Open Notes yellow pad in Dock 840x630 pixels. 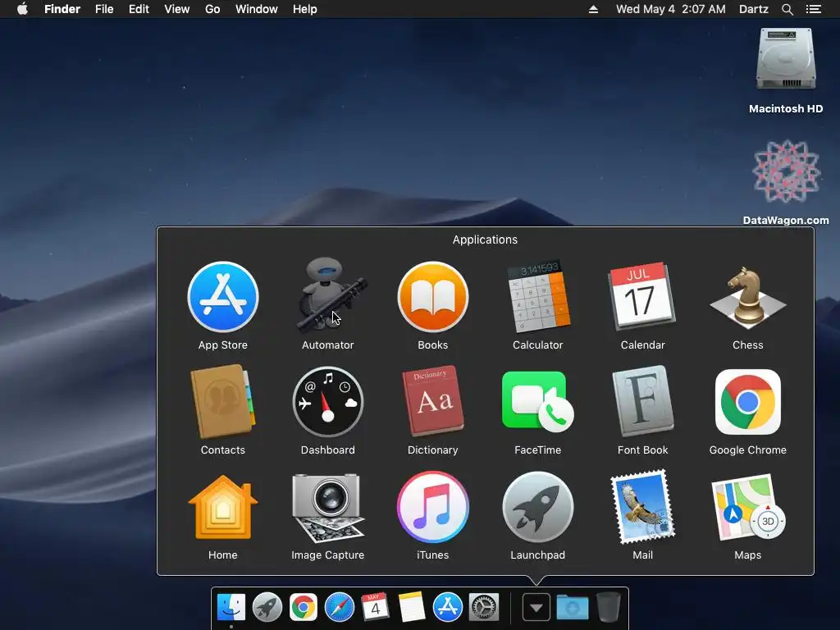(412, 608)
